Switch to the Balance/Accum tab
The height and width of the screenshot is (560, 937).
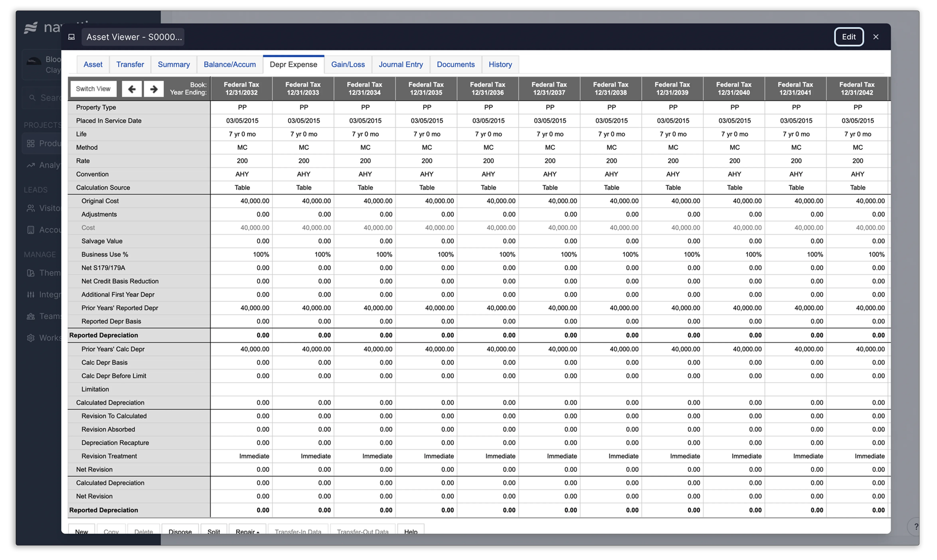pos(229,65)
